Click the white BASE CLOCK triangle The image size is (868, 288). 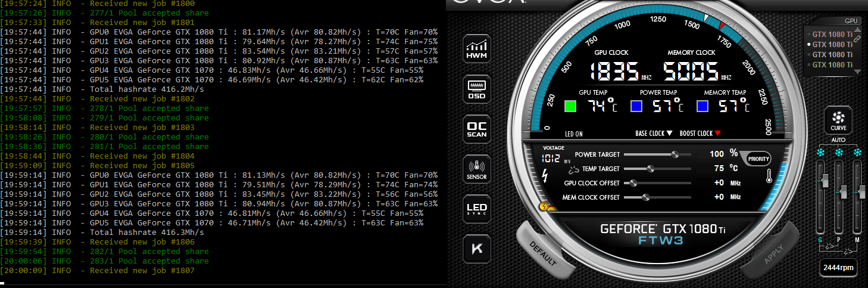tap(669, 134)
